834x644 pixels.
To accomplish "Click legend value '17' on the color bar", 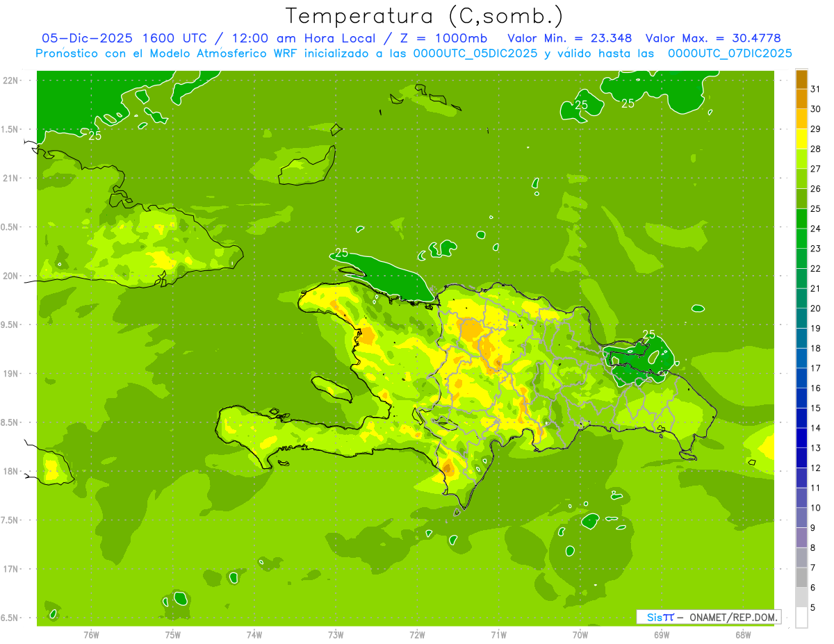I will 816,368.
